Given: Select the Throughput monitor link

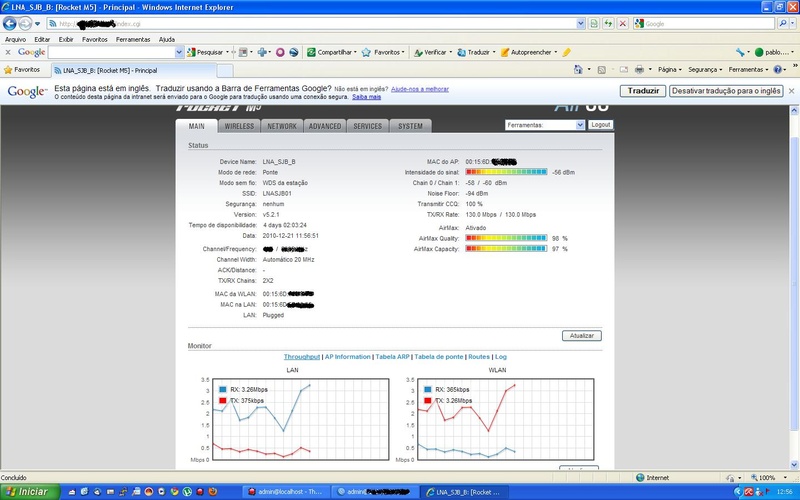Looking at the screenshot, I should pos(302,357).
